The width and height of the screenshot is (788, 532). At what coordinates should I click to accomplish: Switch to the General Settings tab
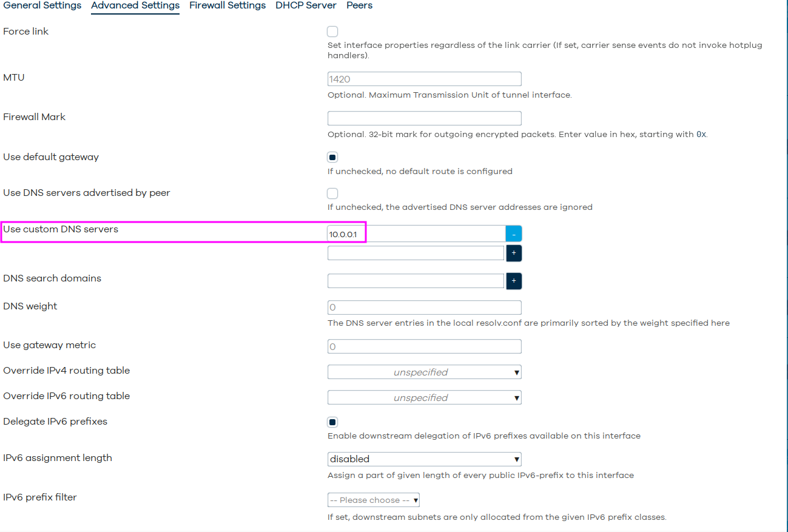tap(42, 5)
